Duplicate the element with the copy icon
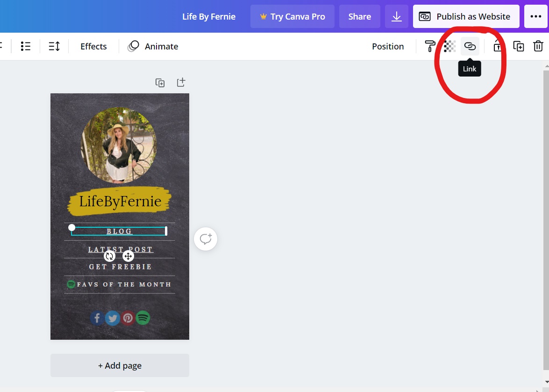549x392 pixels. (519, 46)
